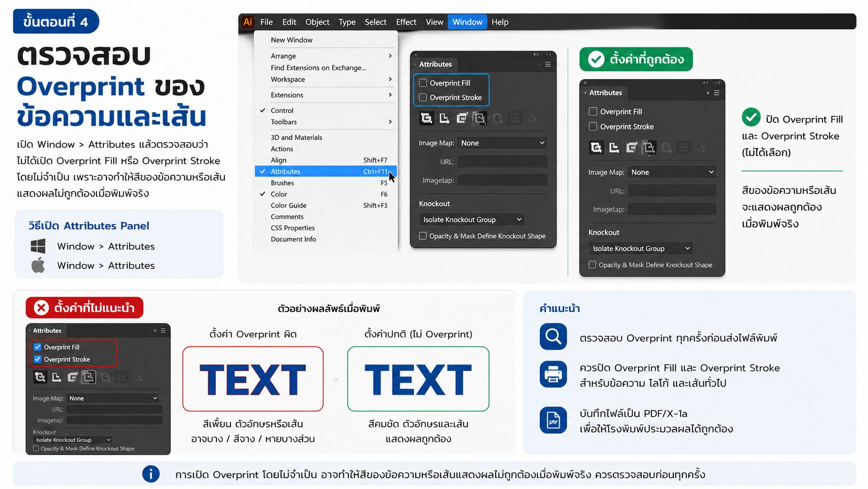Screen dimensions: 868x489
Task: Click highlighted fourth icon in red-labeled panel
Action: tap(89, 377)
